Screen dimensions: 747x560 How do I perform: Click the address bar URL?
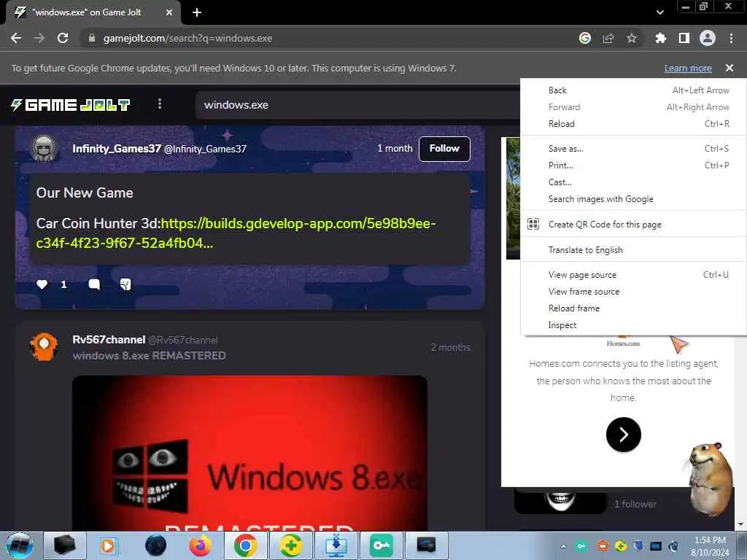187,38
